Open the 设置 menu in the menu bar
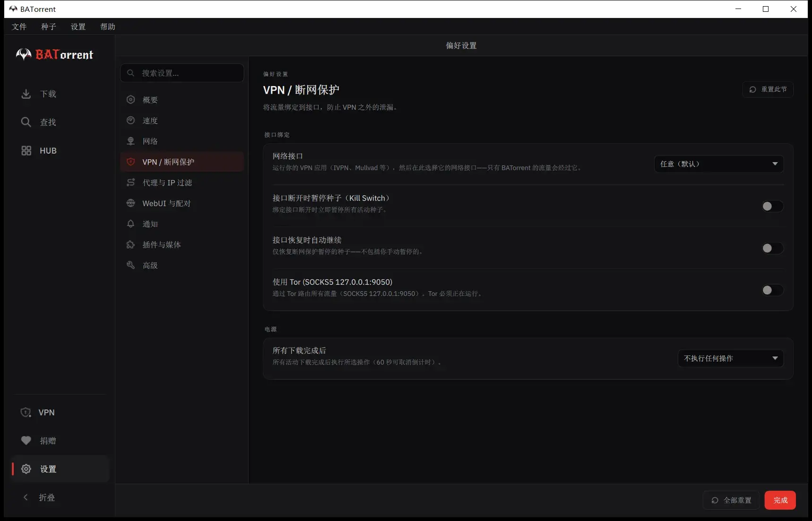Image resolution: width=812 pixels, height=521 pixels. [x=78, y=26]
